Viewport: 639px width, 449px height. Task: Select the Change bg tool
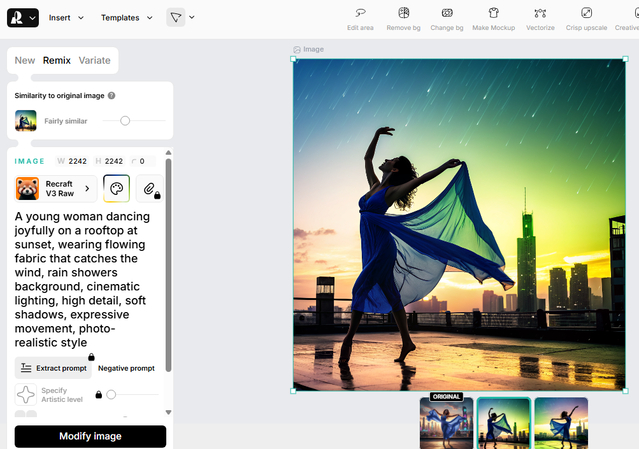click(x=447, y=14)
